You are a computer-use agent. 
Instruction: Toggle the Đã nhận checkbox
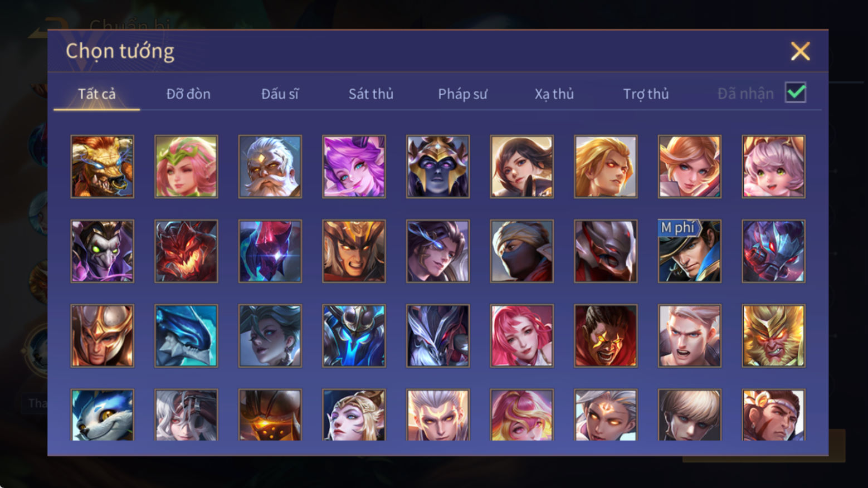(x=796, y=92)
